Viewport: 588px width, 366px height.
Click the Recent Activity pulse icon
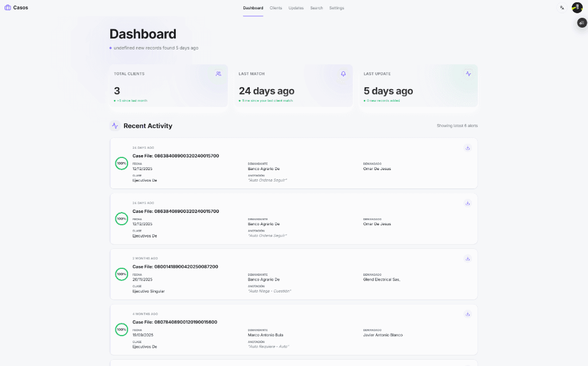(115, 126)
